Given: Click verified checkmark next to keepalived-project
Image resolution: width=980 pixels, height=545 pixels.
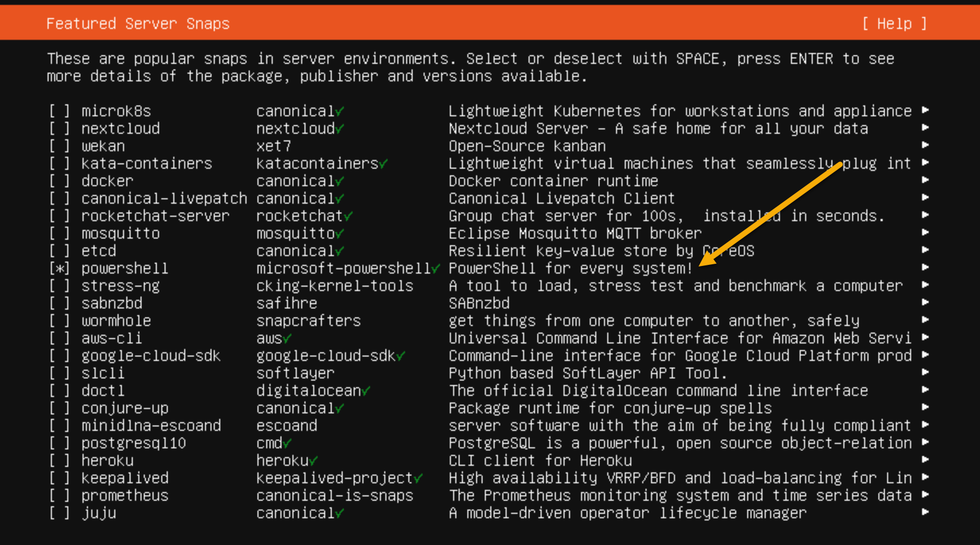Looking at the screenshot, I should coord(418,479).
